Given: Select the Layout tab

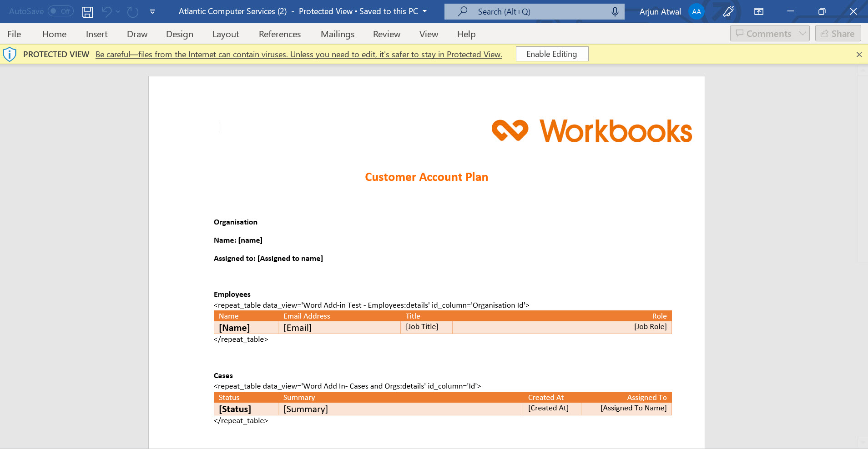Looking at the screenshot, I should 226,34.
